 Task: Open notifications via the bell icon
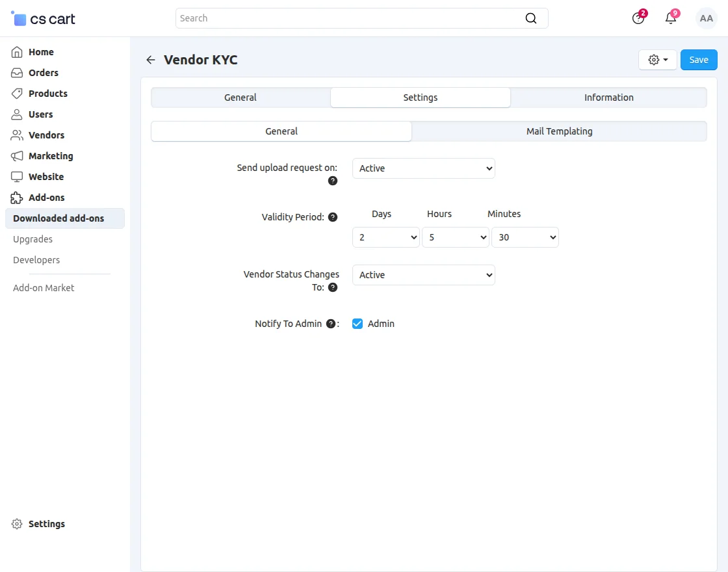pos(670,18)
